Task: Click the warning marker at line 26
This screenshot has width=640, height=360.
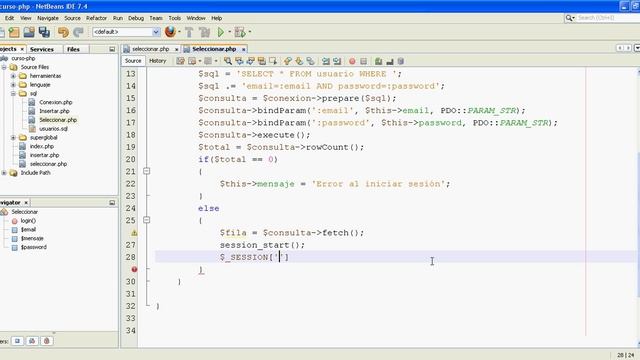Action: (134, 233)
